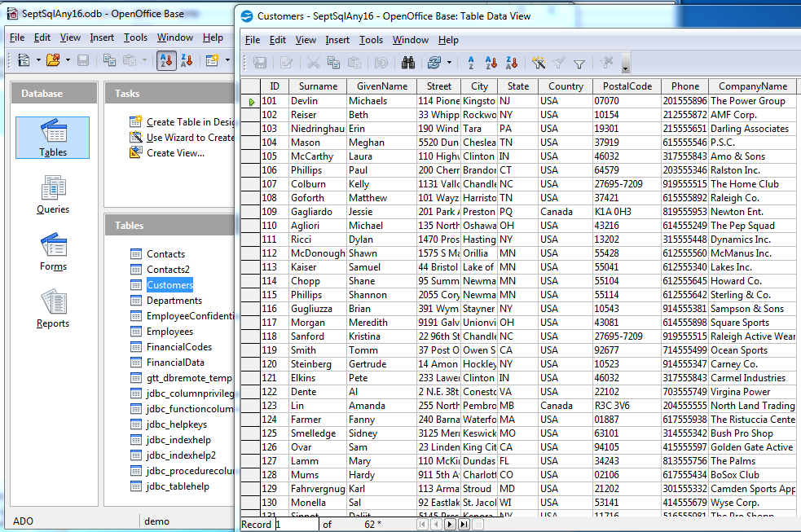Click the PostalCode column header
Viewport: 801px width, 532px height.
(x=627, y=86)
